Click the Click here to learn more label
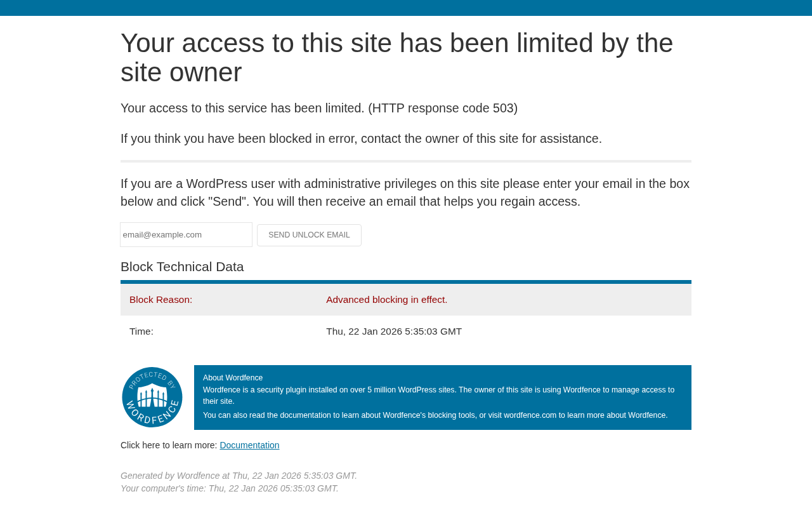The image size is (812, 508). [169, 445]
